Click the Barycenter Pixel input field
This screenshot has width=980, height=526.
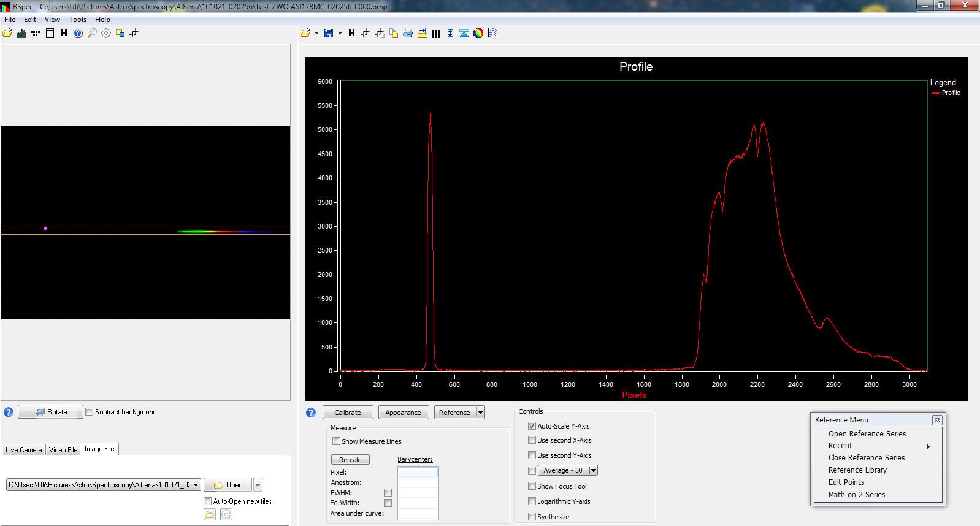click(x=418, y=472)
